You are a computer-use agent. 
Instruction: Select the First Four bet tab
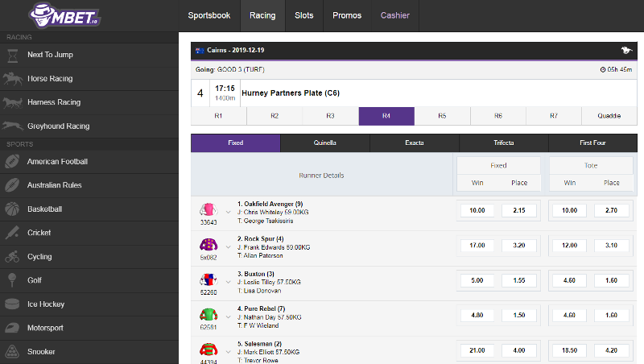(x=592, y=143)
